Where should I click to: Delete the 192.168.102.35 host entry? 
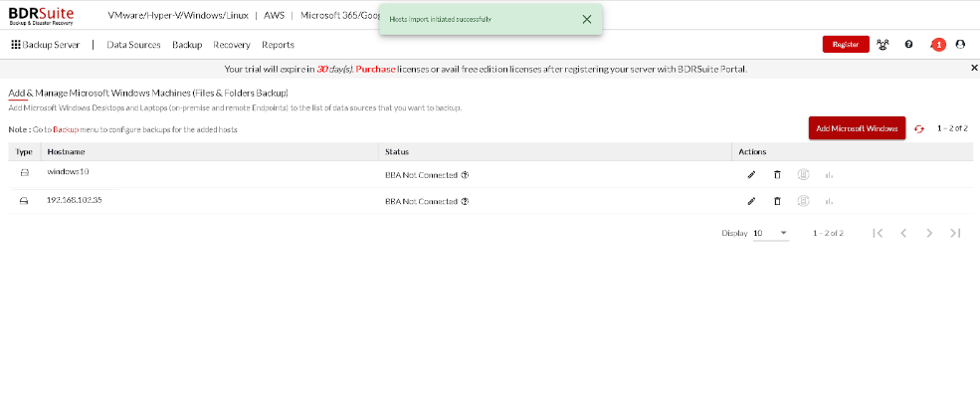coord(777,201)
